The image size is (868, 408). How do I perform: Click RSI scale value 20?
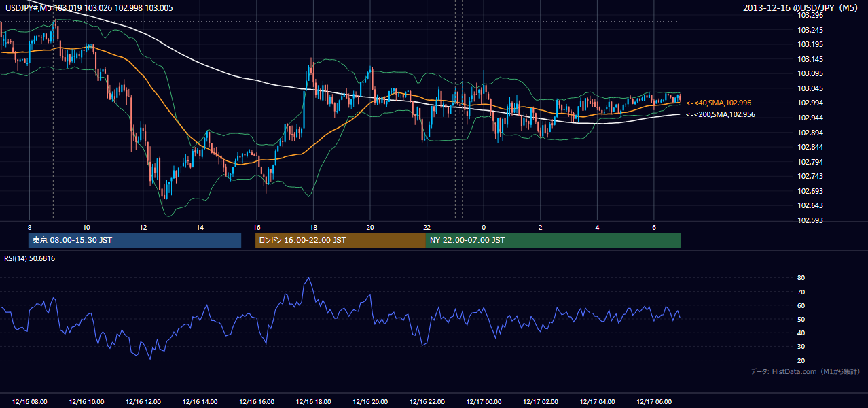pos(801,360)
